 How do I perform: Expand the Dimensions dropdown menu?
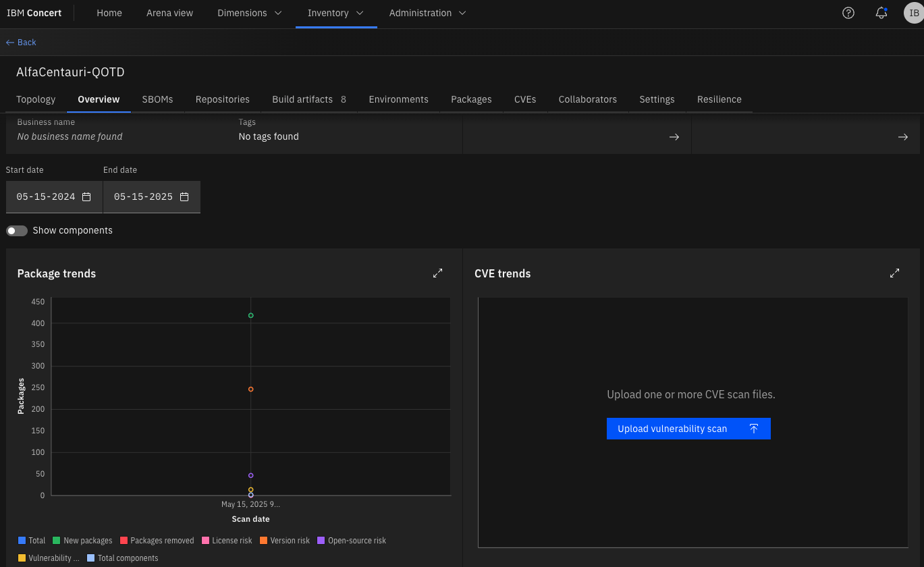[x=250, y=13]
